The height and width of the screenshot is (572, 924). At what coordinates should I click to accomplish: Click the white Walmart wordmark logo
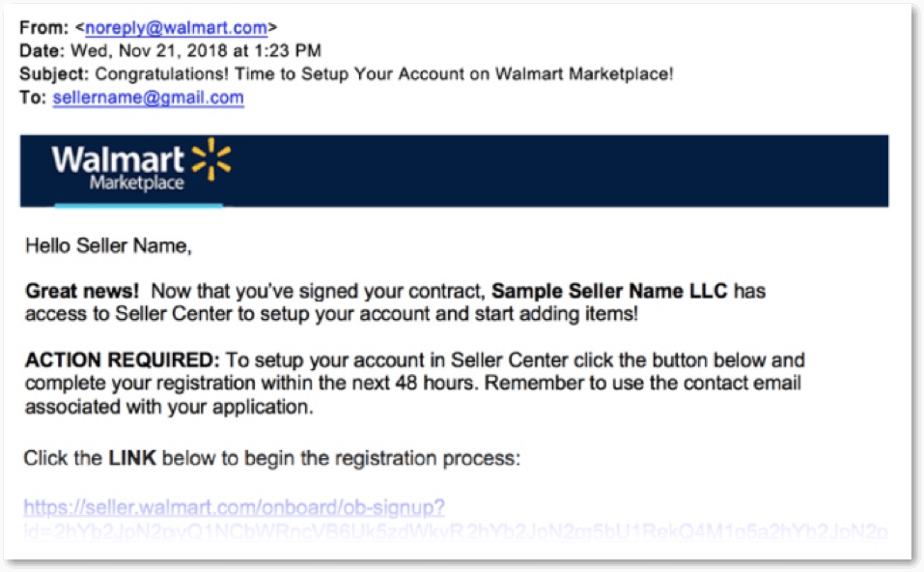(118, 159)
